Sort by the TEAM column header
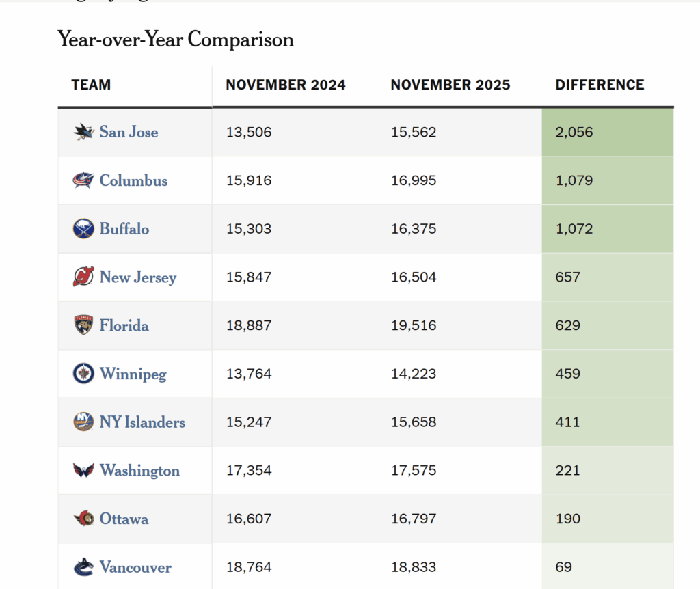Viewport: 700px width, 589px height. tap(91, 85)
